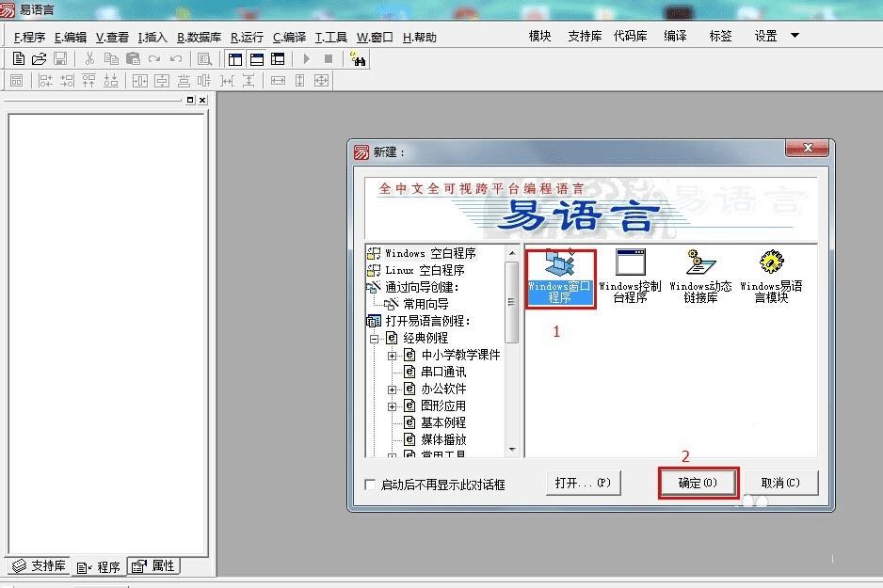Click the same width and height icon
Screen dimensions: 883x588
click(321, 81)
